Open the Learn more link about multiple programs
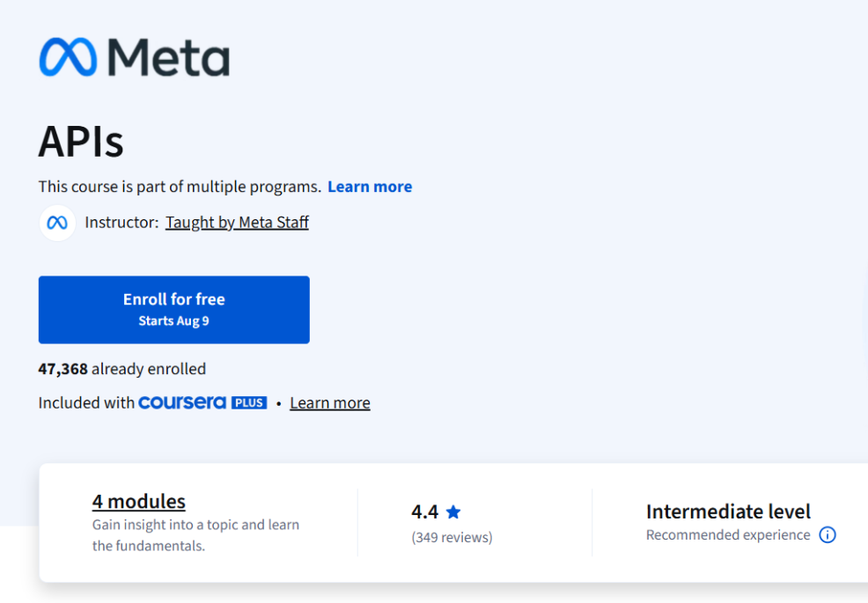The image size is (868, 603). point(370,186)
